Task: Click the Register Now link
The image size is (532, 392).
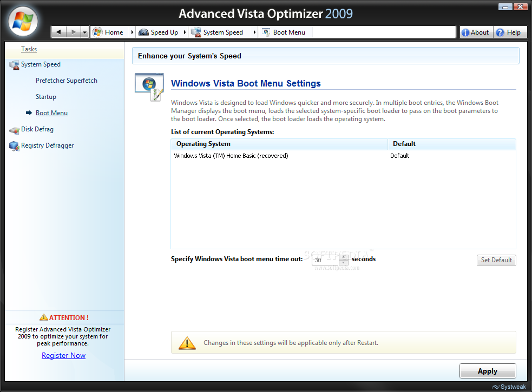Action: pos(63,355)
